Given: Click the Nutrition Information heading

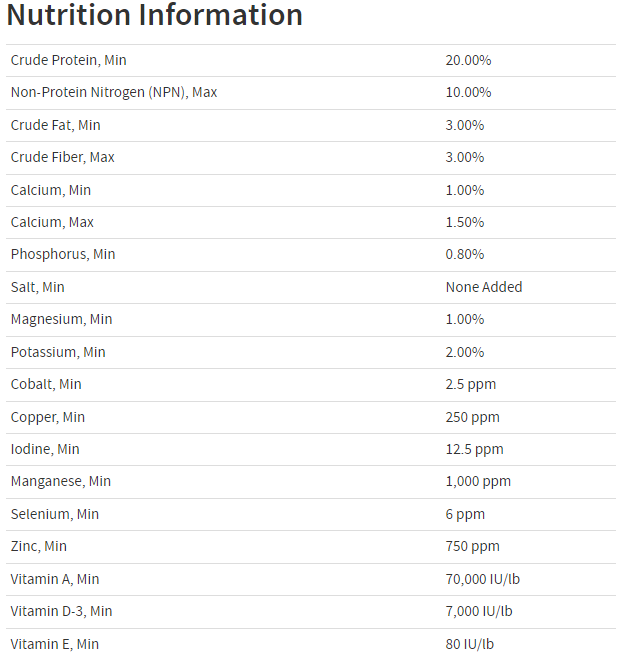Looking at the screenshot, I should [x=154, y=15].
